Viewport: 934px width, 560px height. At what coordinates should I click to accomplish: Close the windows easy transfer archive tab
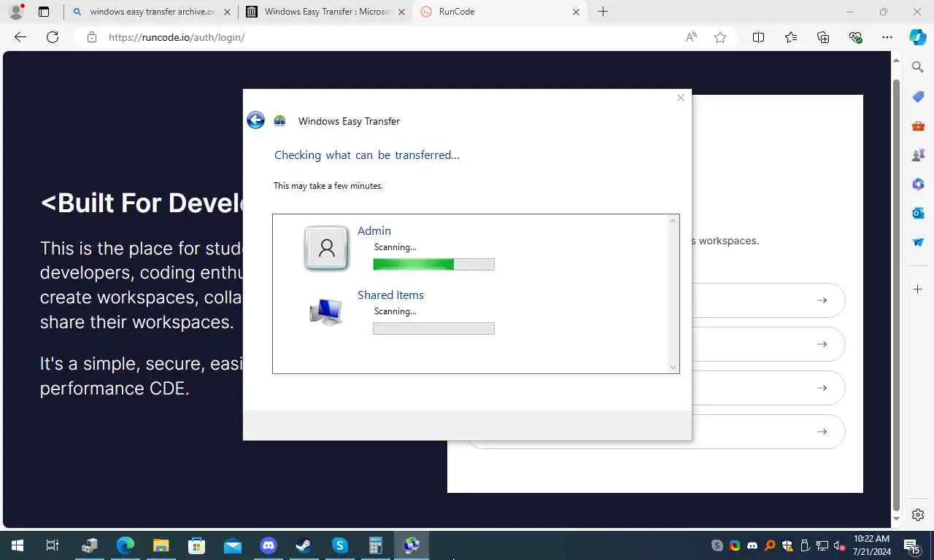pyautogui.click(x=228, y=12)
